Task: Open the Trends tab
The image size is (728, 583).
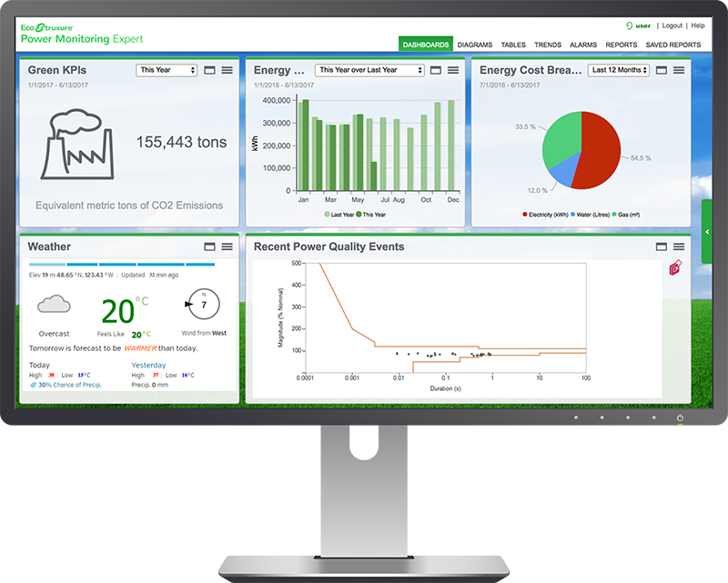Action: [x=548, y=45]
